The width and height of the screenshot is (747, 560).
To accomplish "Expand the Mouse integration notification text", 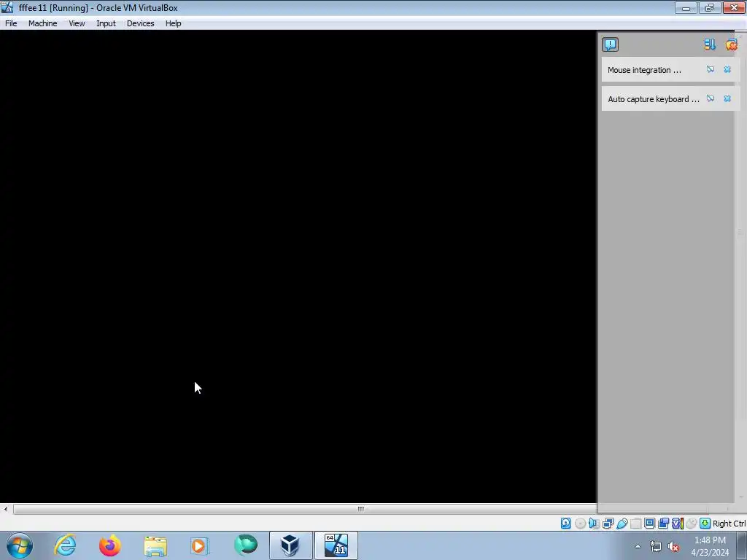I will (x=644, y=70).
